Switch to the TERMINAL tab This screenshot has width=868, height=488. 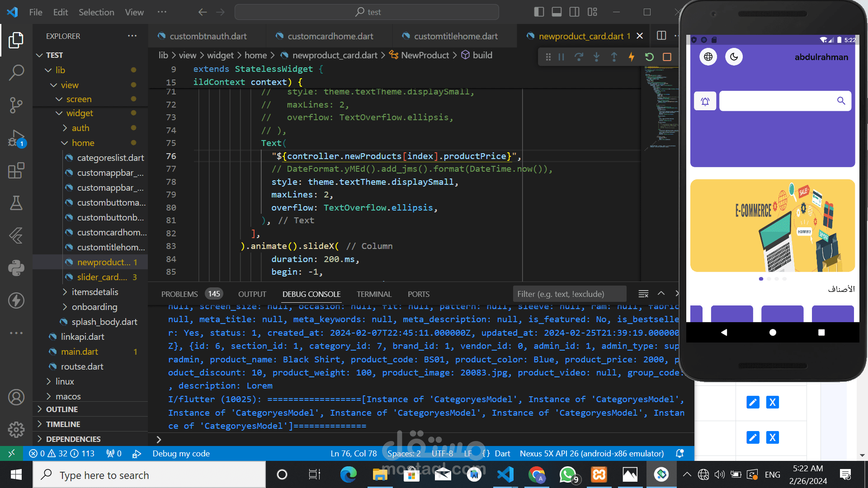tap(373, 294)
